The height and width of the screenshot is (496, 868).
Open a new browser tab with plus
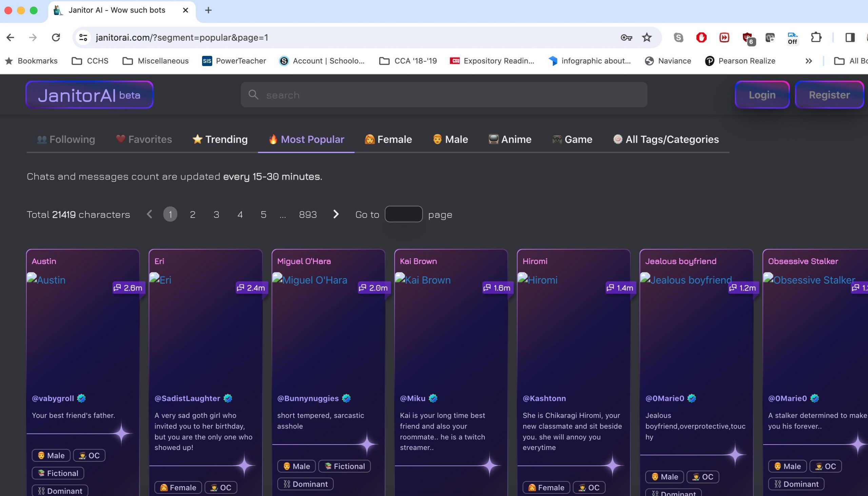pyautogui.click(x=208, y=10)
